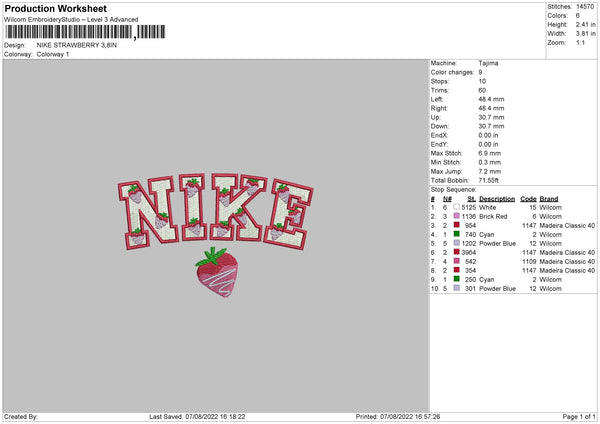Click the Min Stitch value 0.3 mm
The image size is (600, 424).
[x=489, y=162]
